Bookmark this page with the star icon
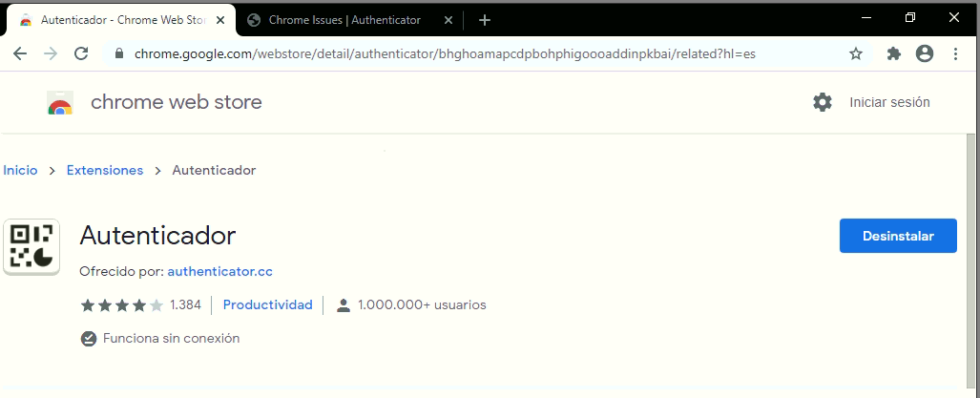Viewport: 980px width, 398px height. tap(856, 53)
